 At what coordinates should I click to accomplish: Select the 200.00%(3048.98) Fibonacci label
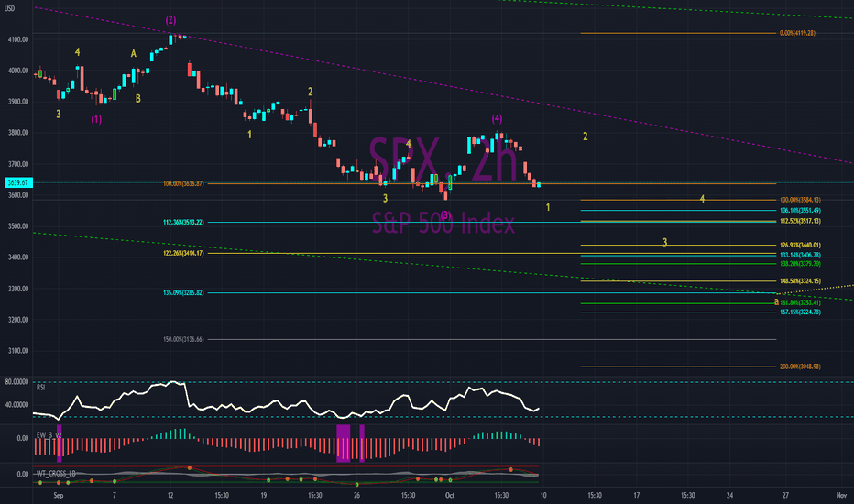pos(800,367)
